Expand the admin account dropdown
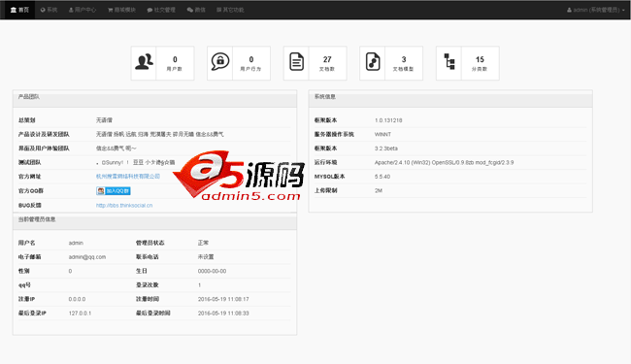The image size is (631, 364). pos(596,10)
